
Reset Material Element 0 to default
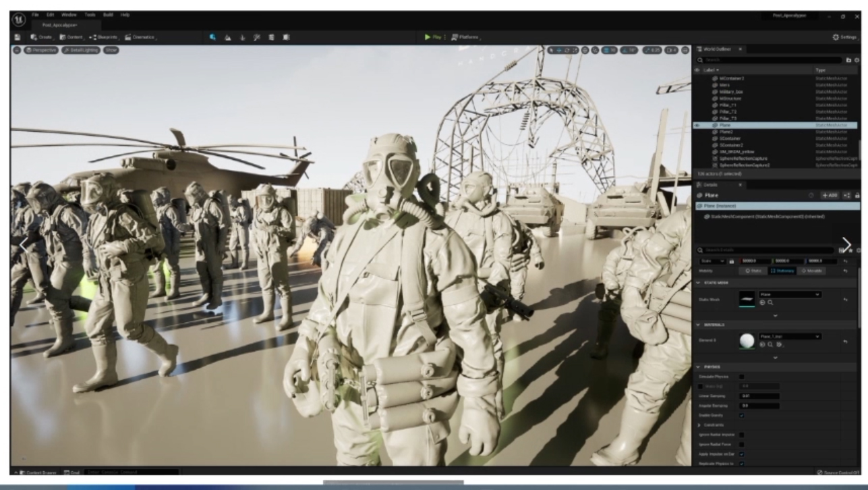click(844, 340)
